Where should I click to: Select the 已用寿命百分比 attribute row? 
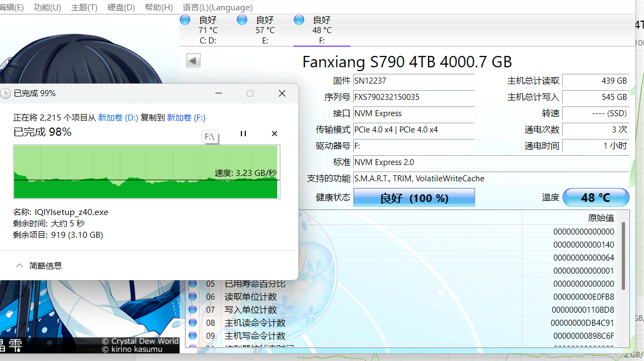[x=403, y=284]
